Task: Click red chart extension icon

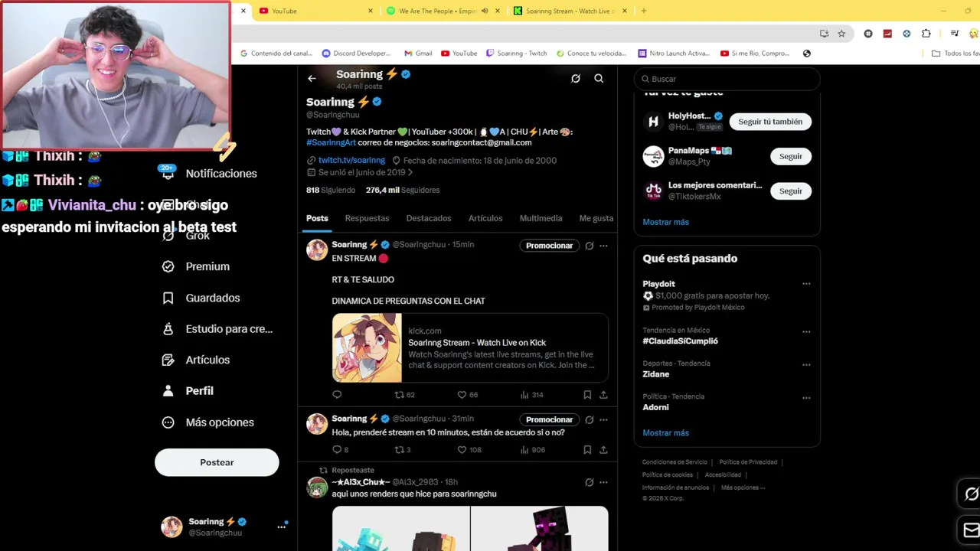Action: [887, 34]
